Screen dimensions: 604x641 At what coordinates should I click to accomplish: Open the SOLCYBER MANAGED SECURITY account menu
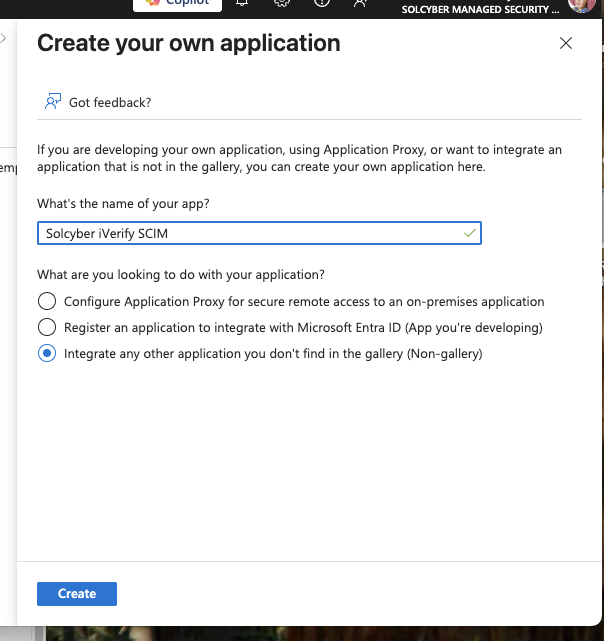pyautogui.click(x=479, y=9)
